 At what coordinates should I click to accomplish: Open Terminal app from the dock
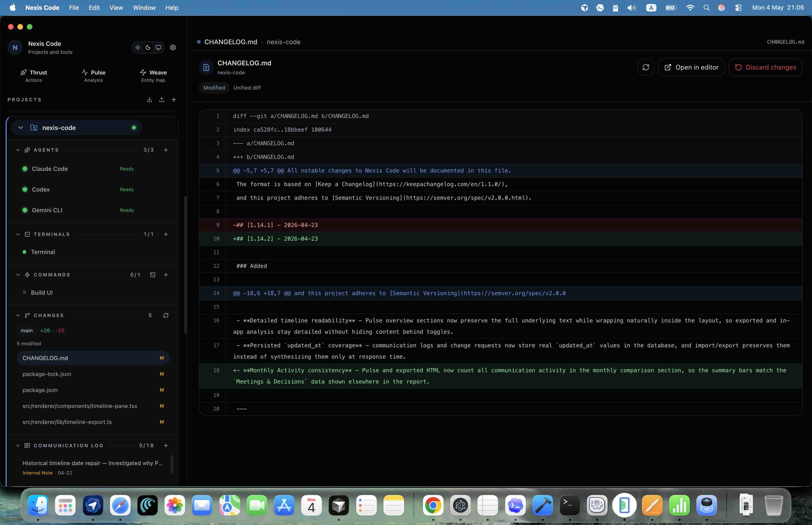coord(570,505)
